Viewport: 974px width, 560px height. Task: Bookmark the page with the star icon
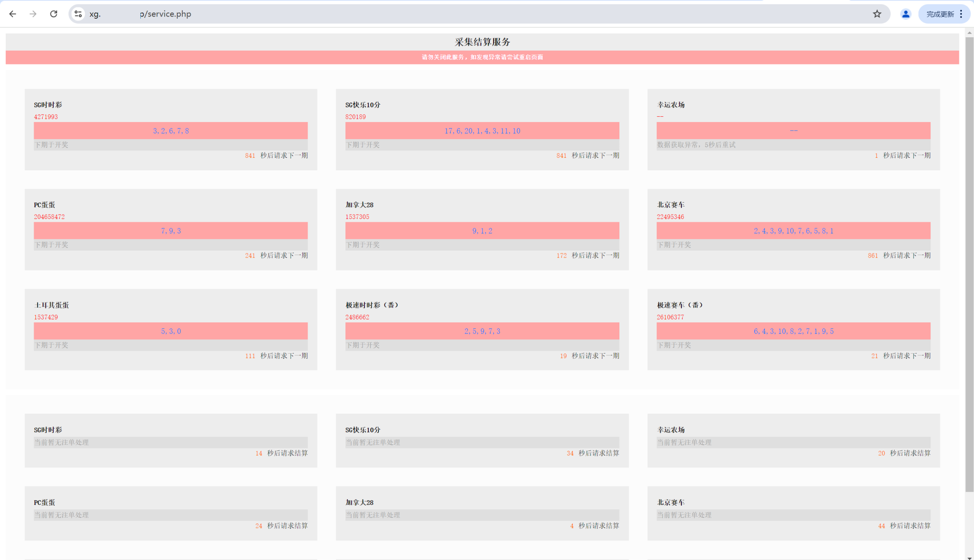coord(877,14)
